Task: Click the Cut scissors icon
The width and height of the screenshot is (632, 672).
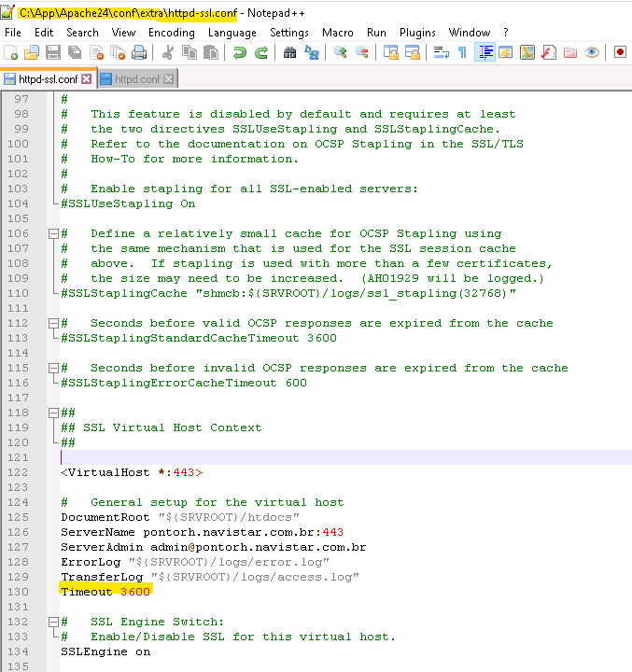Action: [x=168, y=52]
